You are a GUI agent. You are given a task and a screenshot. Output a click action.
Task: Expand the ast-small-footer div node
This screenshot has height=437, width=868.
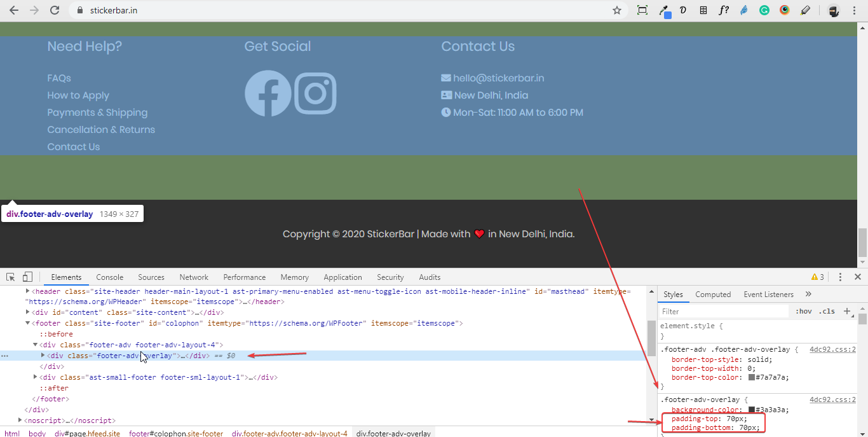click(x=36, y=377)
